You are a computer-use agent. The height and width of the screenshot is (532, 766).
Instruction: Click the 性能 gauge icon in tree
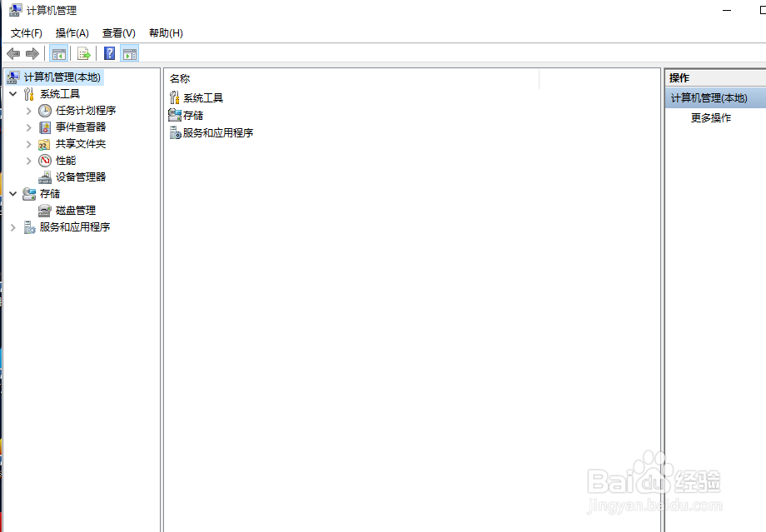tap(45, 160)
